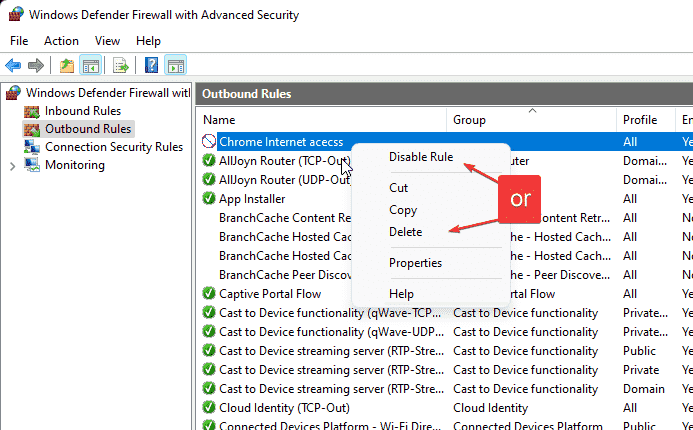Click the Back arrow toolbar icon
This screenshot has width=693, height=430.
[13, 66]
